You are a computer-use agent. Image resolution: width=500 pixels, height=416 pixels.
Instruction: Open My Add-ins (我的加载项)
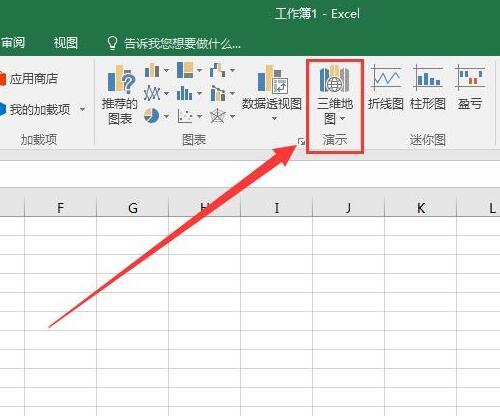35,109
